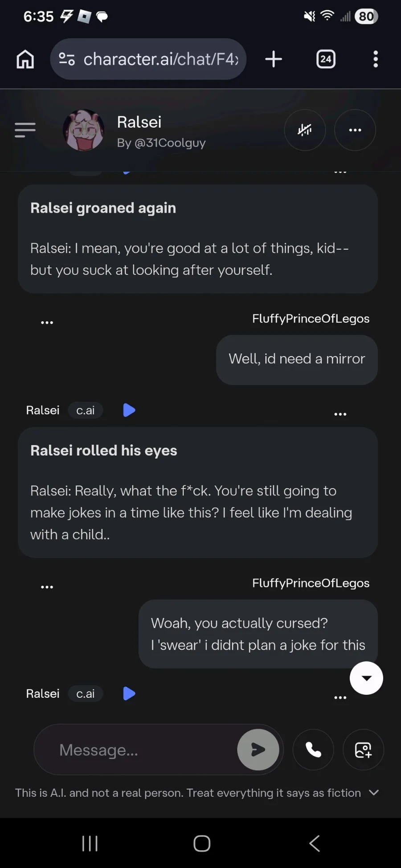Play voice for 'Ralsei rolled his eyes' message
401x868 pixels.
tap(129, 410)
